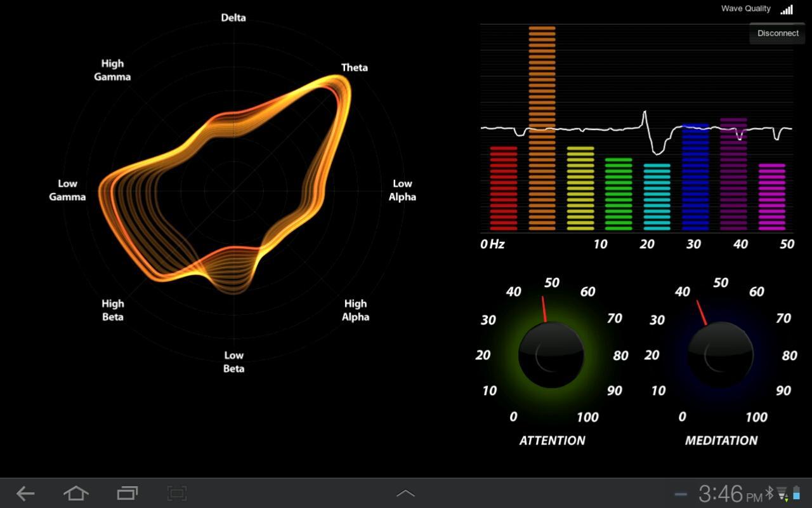812x508 pixels.
Task: Tap the battery indicator in the status bar
Action: point(796,493)
